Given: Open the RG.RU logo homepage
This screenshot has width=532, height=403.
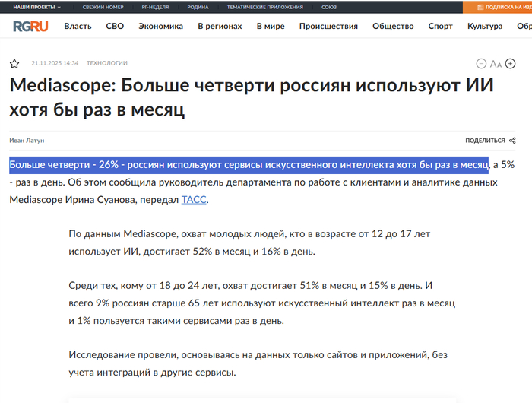Looking at the screenshot, I should [30, 26].
